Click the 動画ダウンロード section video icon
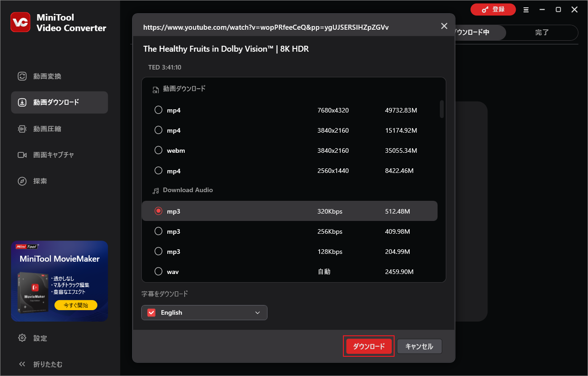This screenshot has width=588, height=376. [156, 90]
